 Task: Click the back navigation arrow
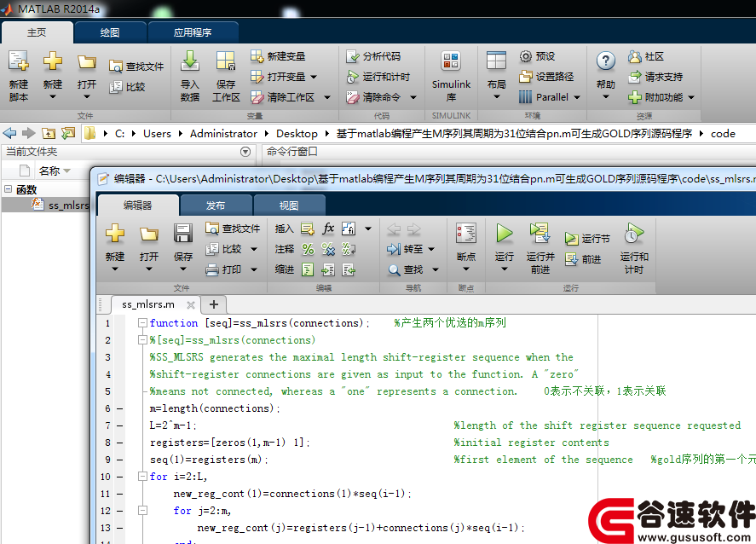pyautogui.click(x=9, y=134)
